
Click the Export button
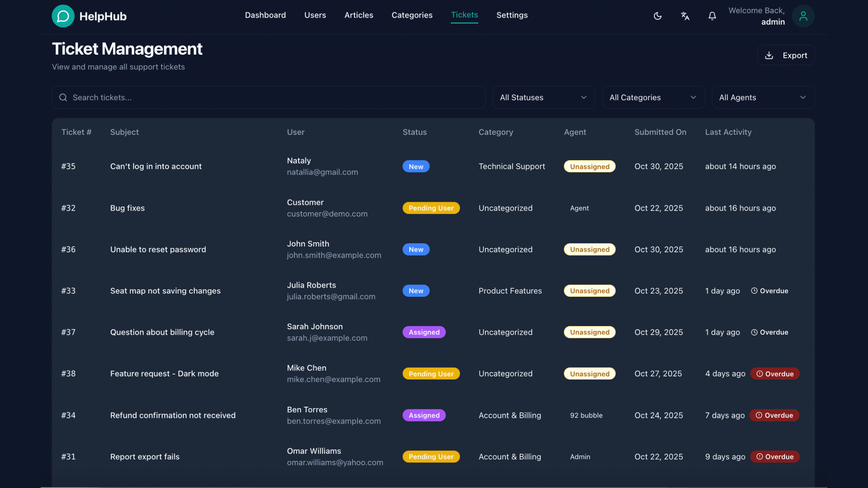(x=786, y=55)
